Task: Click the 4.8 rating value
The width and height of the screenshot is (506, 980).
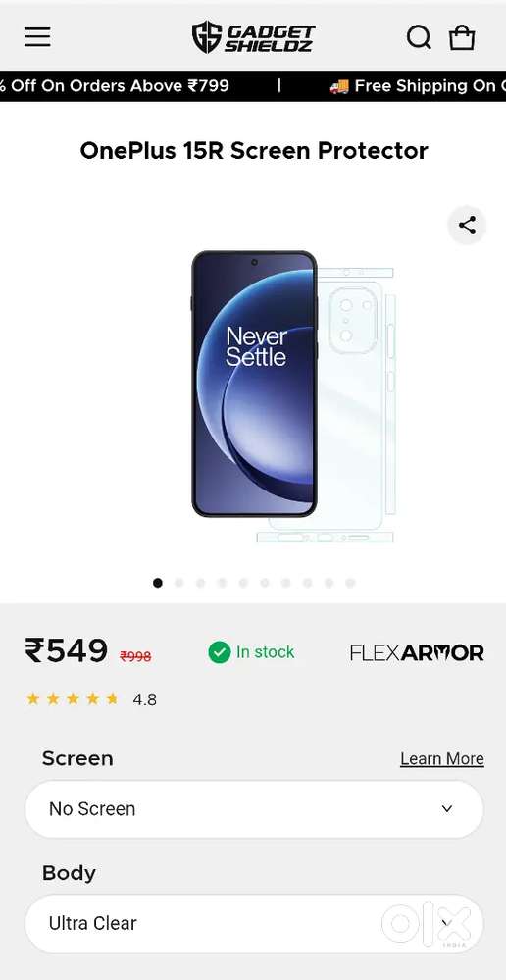Action: click(145, 700)
